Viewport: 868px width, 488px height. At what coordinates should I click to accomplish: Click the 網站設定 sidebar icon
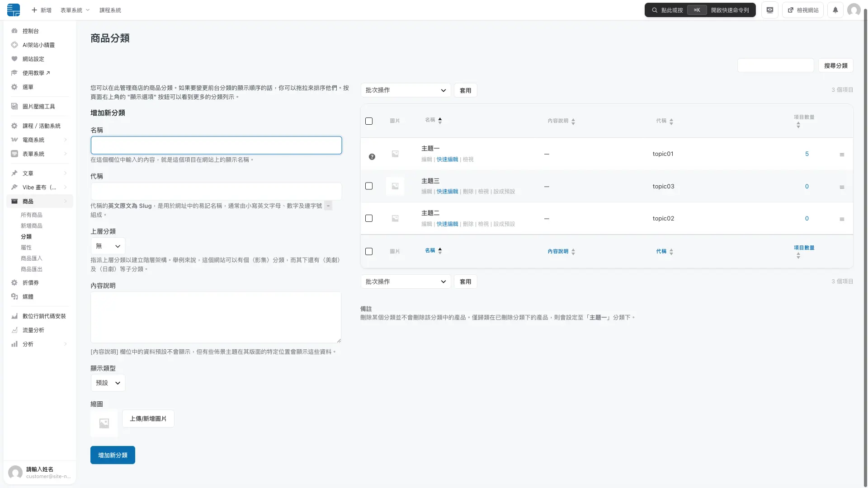click(14, 59)
